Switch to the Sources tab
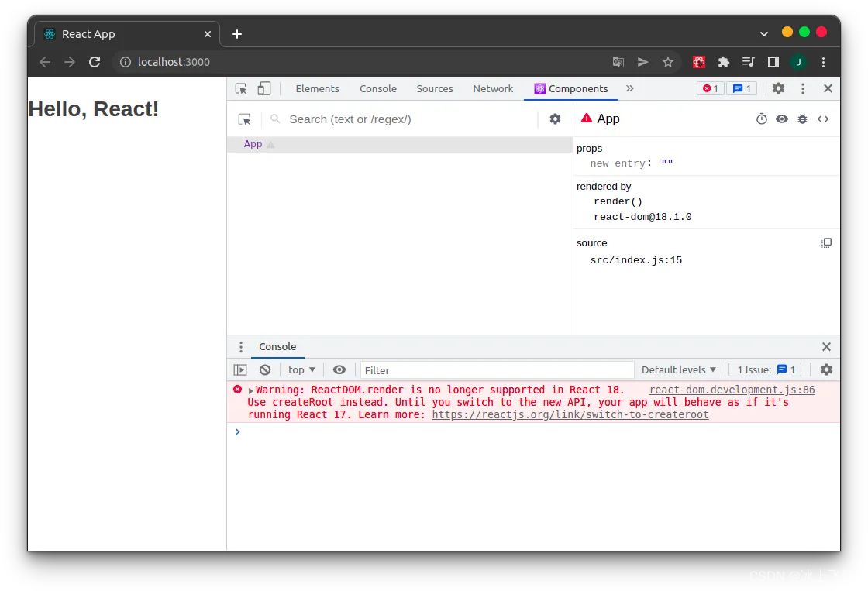868x591 pixels. coord(435,88)
